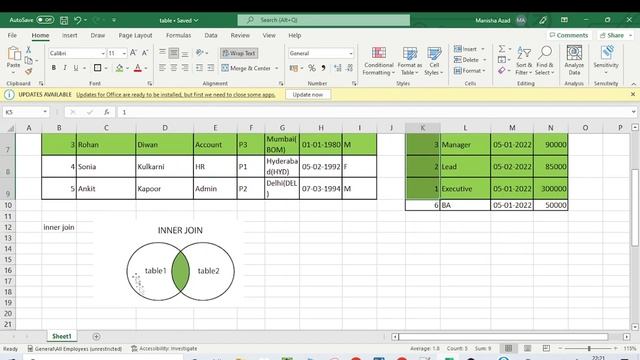
Task: Click the horizontal scrollbar
Action: pos(503,336)
